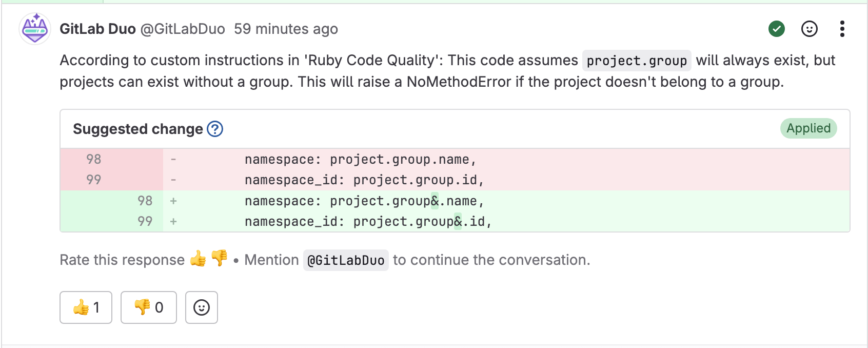Click the Applied badge on the suggestion
The image size is (868, 348).
[x=808, y=129]
